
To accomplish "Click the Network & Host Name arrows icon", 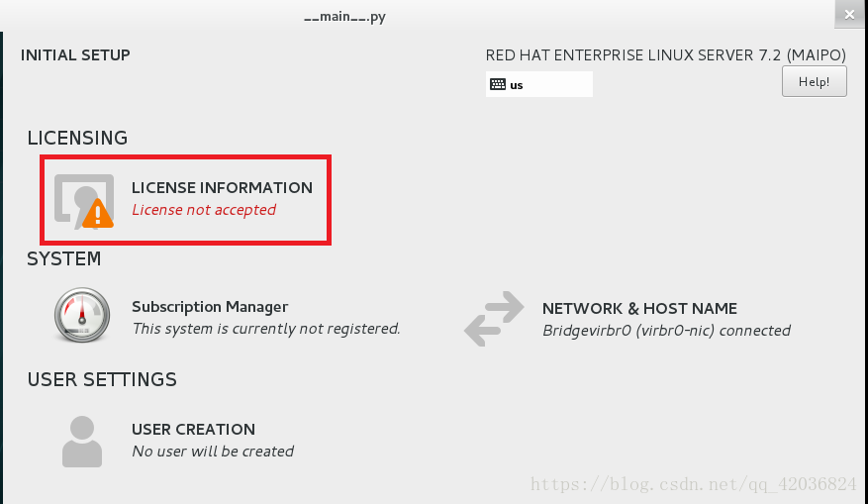I will tap(494, 319).
